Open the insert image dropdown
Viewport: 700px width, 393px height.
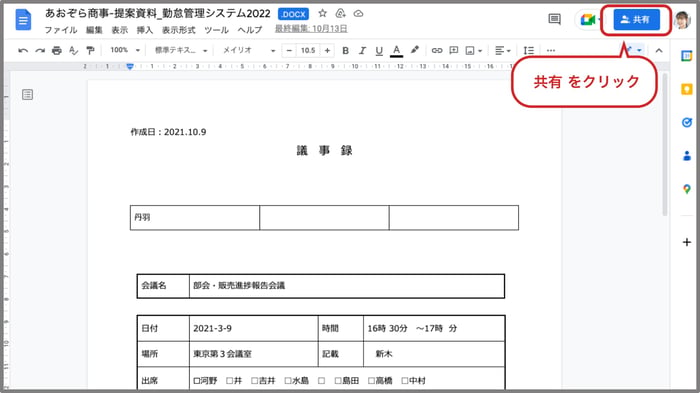(x=474, y=50)
